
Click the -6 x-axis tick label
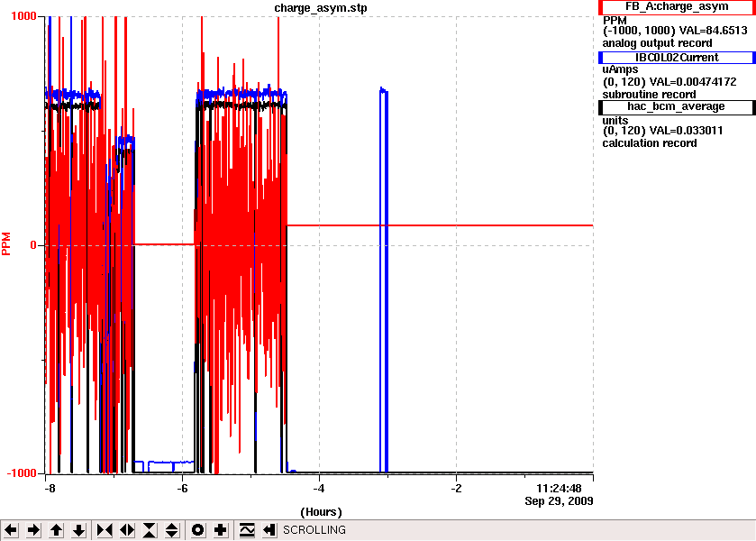tap(181, 489)
